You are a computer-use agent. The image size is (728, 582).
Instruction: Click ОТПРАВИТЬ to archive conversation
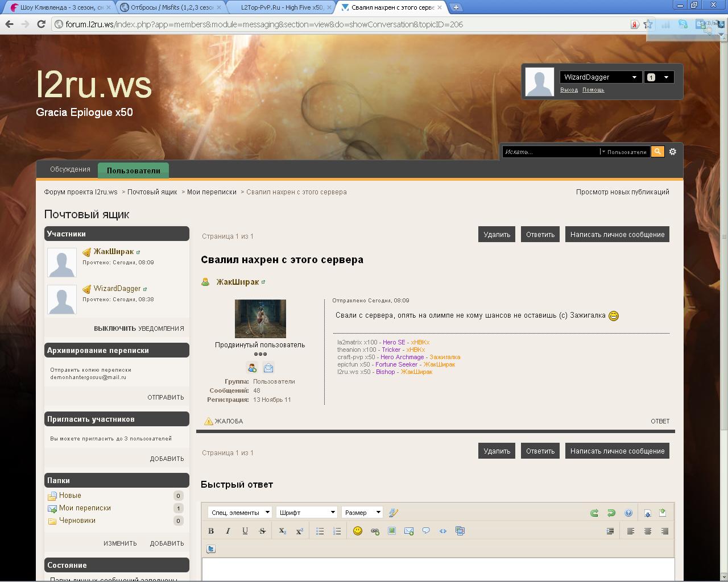(166, 397)
